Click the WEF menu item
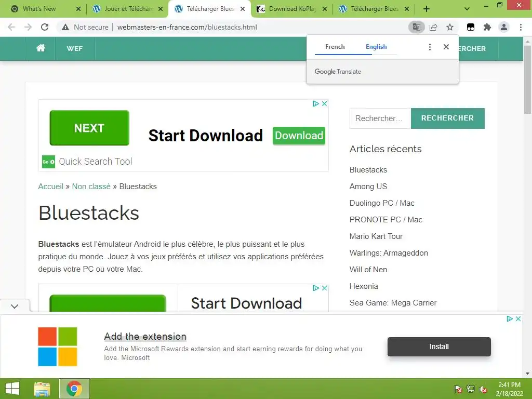 pos(75,48)
